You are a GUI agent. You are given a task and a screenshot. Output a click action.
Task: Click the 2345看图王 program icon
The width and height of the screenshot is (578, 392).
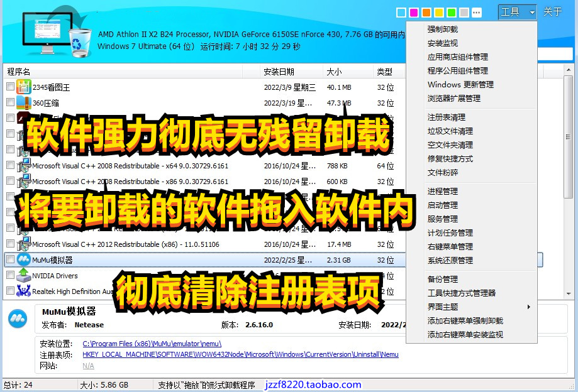coord(24,87)
